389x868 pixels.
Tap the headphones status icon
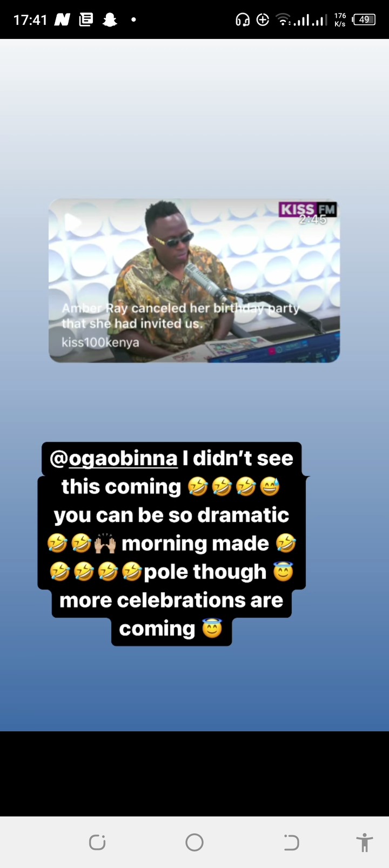tap(243, 20)
